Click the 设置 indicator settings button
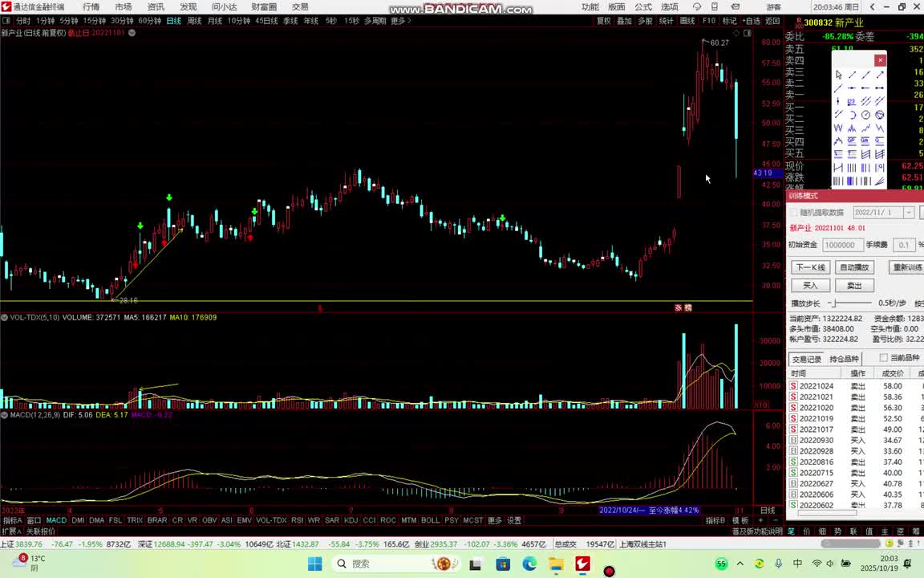 514,521
